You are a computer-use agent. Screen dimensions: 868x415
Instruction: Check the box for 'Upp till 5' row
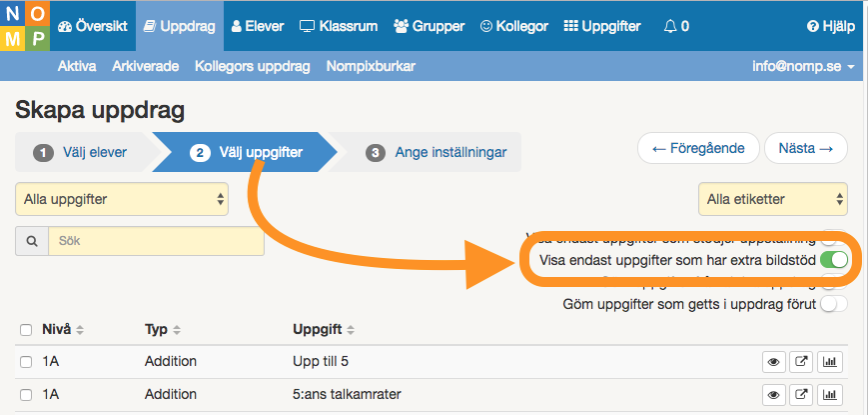(26, 362)
